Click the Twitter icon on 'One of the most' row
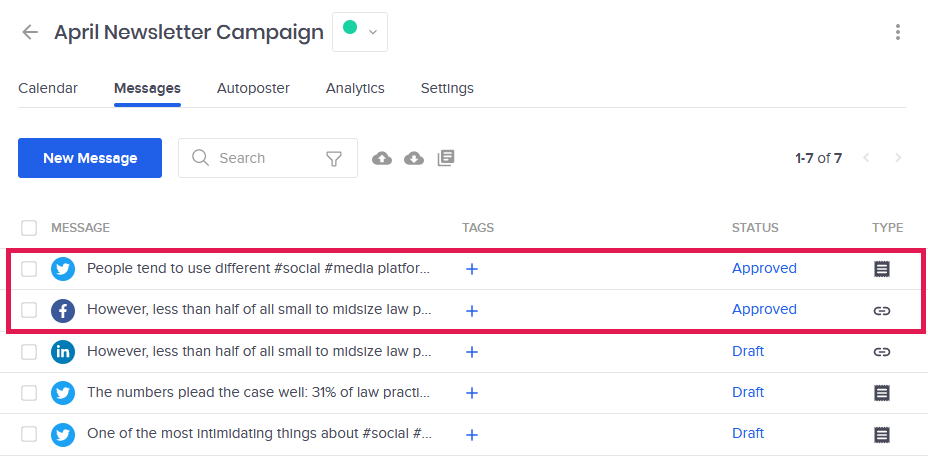The image size is (928, 460). (63, 435)
